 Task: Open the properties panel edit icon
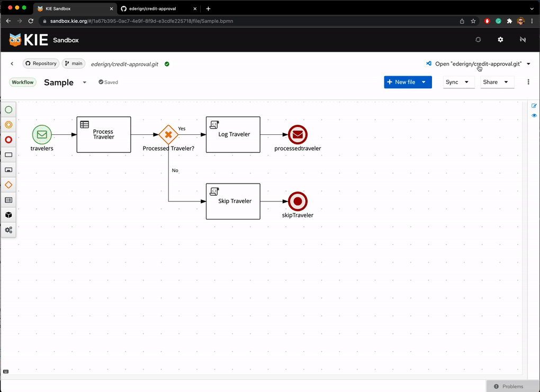[534, 106]
